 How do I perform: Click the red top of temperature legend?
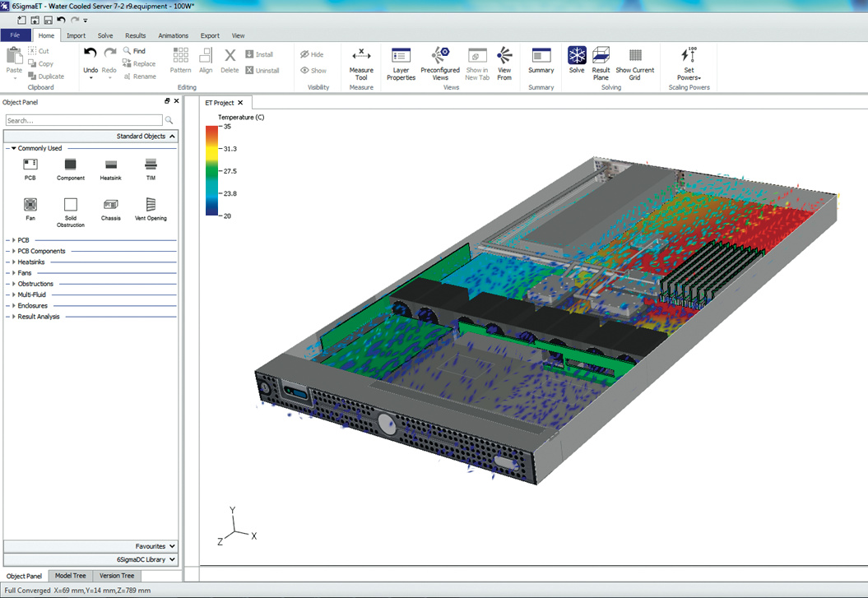coord(211,130)
